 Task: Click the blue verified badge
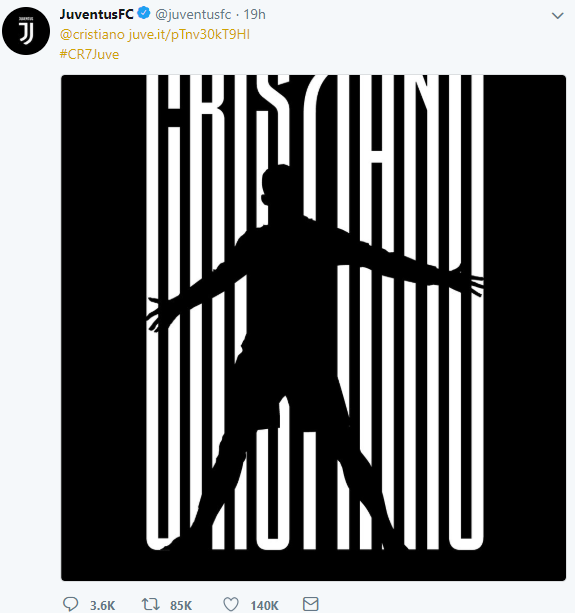(x=144, y=13)
